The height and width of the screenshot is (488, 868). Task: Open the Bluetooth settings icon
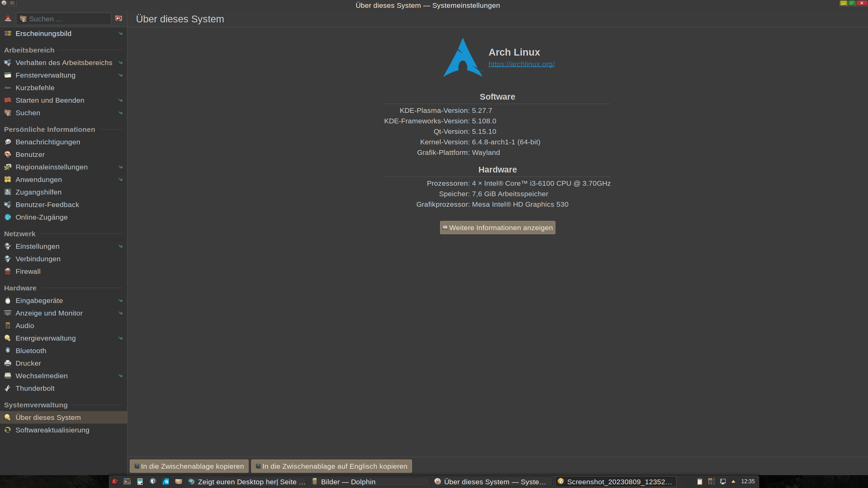tap(8, 350)
